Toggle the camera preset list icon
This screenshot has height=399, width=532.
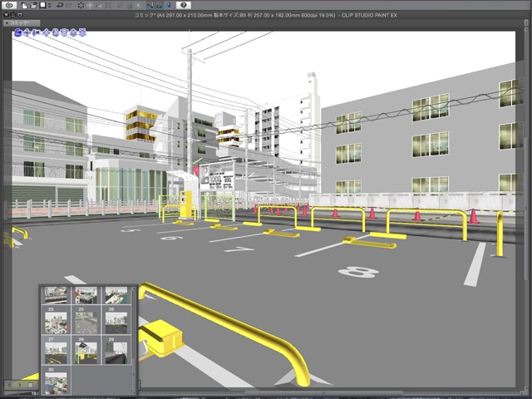31,385
